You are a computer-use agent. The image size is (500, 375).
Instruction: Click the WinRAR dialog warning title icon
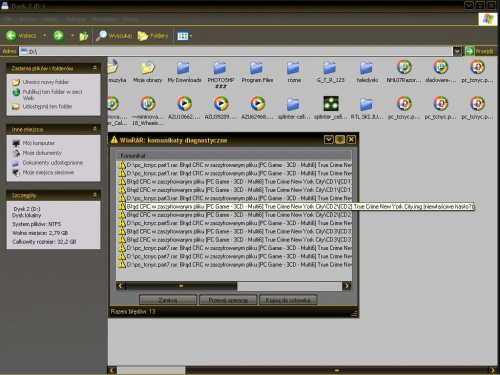coord(114,140)
